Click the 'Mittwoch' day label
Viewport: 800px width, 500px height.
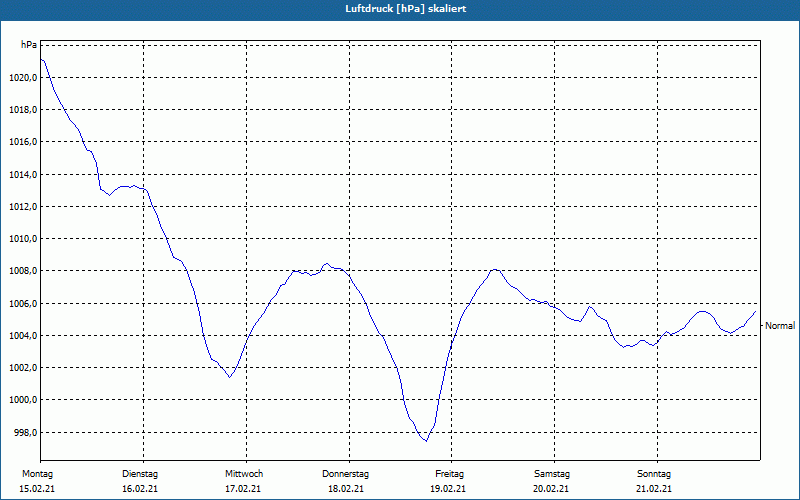click(244, 474)
